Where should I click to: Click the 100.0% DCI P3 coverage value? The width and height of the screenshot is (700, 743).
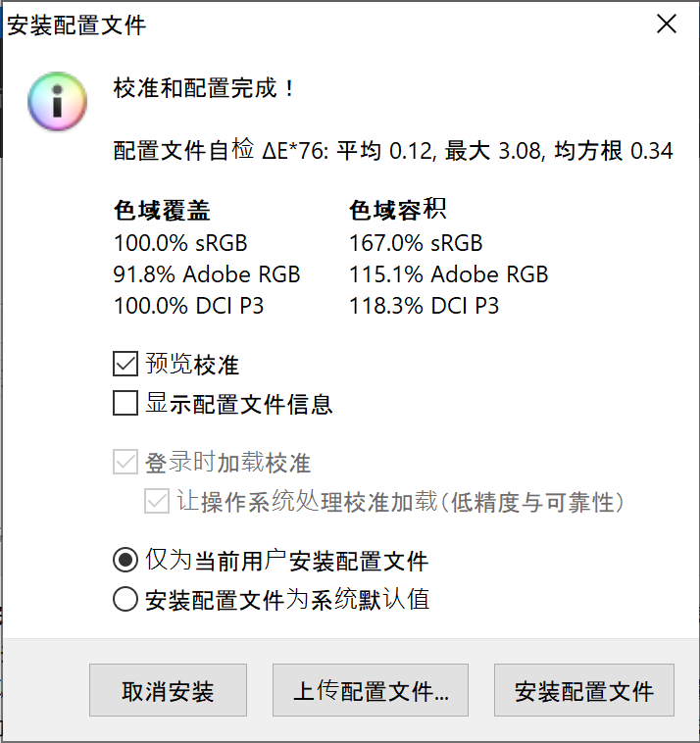click(188, 306)
